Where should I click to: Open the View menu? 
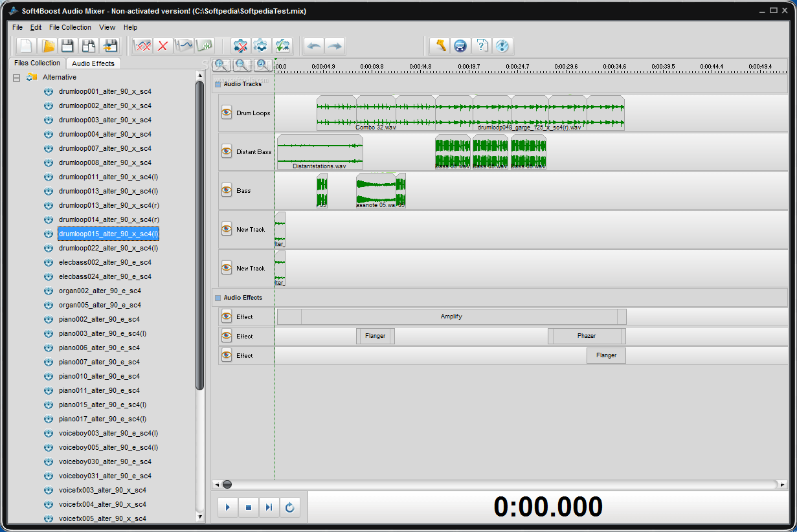[x=107, y=27]
